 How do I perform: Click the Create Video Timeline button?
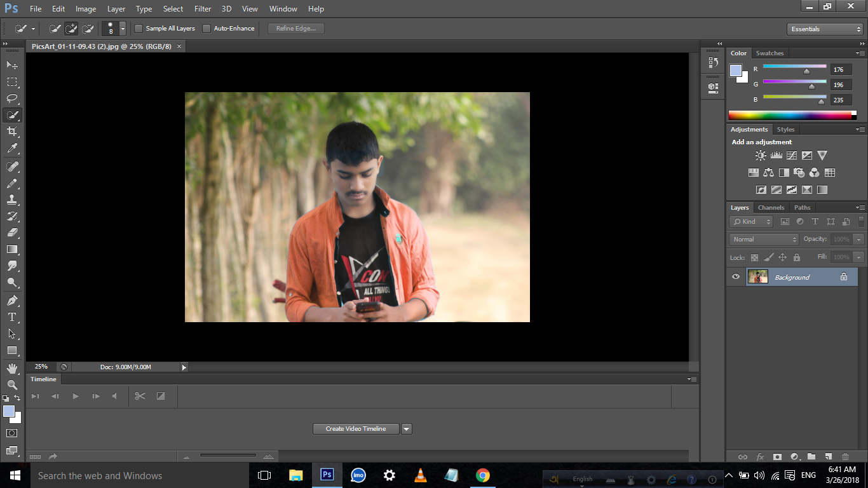pyautogui.click(x=356, y=429)
